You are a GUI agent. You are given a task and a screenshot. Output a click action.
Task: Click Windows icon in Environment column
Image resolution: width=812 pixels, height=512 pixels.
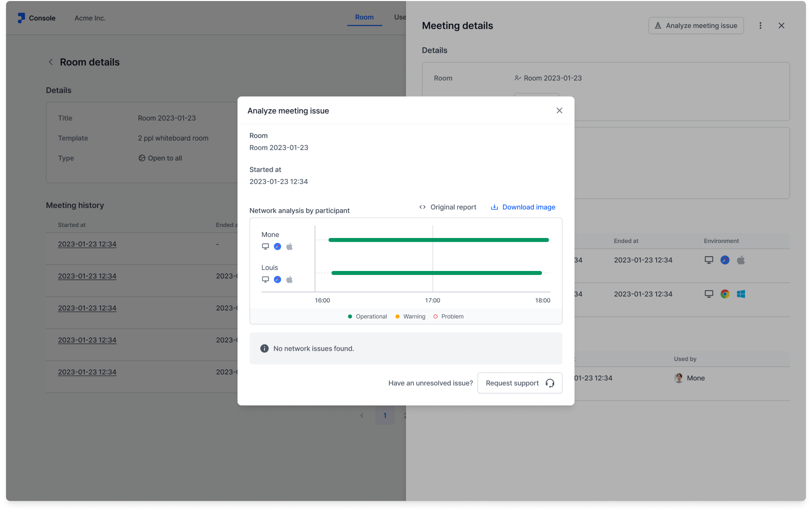tap(741, 294)
